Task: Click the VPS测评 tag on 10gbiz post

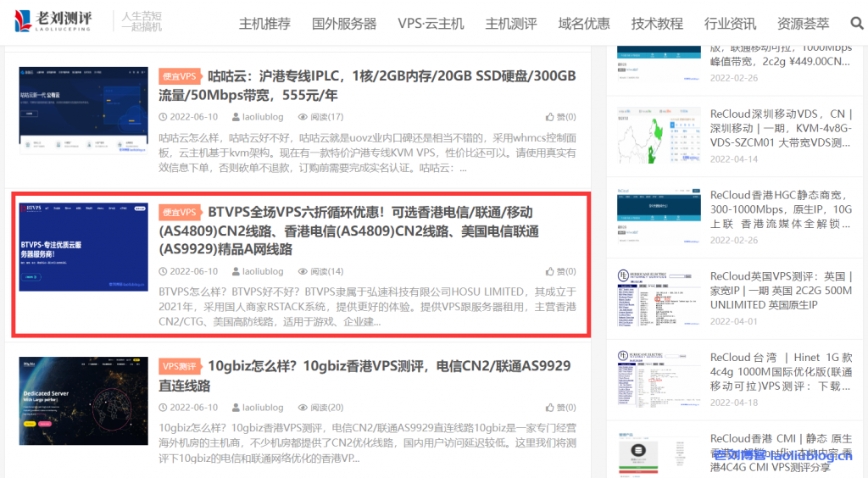Action: 179,366
